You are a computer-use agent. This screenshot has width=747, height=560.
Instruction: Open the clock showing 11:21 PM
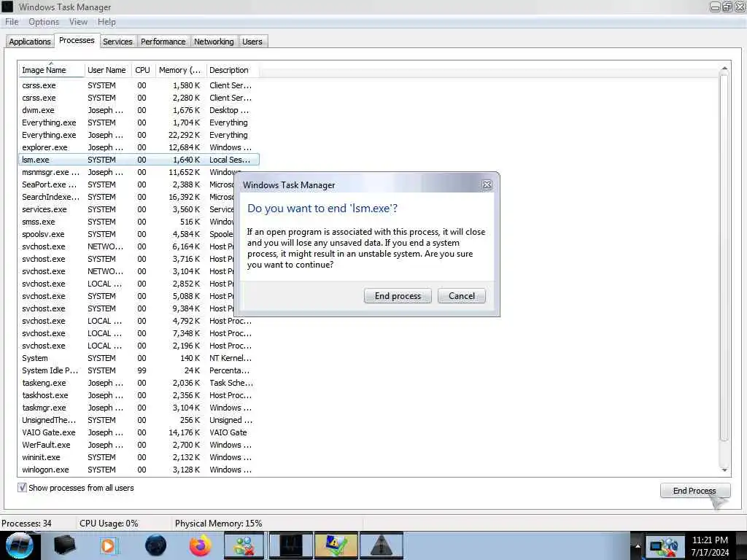point(710,546)
